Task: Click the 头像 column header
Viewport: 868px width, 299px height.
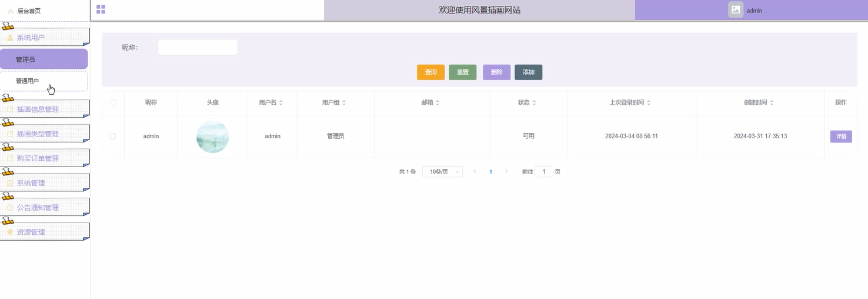Action: [213, 102]
